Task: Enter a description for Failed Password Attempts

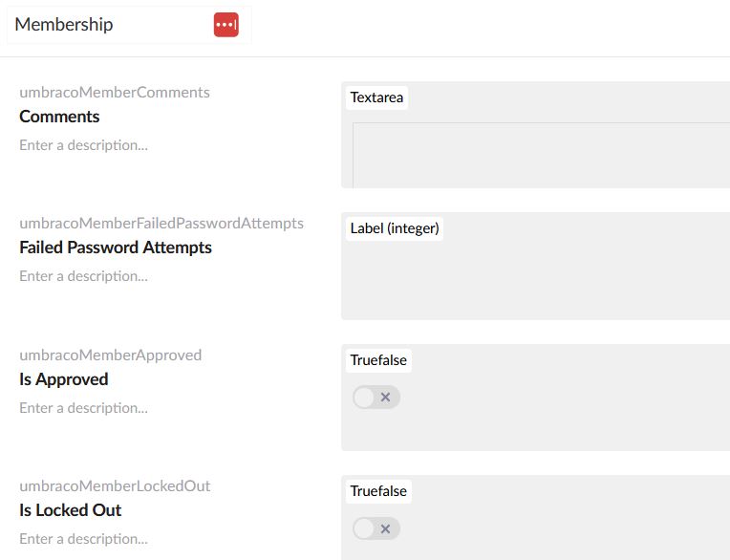Action: pyautogui.click(x=84, y=276)
